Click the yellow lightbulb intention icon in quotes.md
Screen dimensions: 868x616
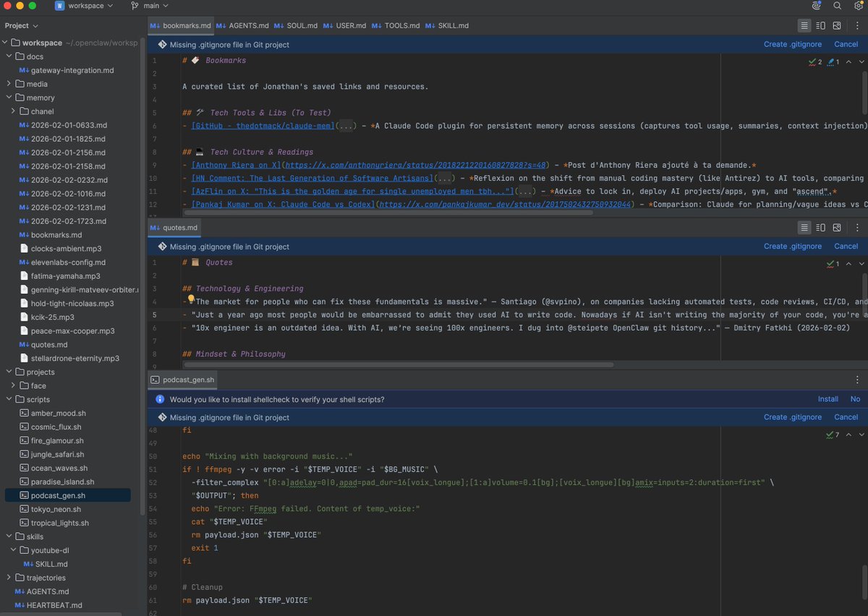[x=191, y=300]
